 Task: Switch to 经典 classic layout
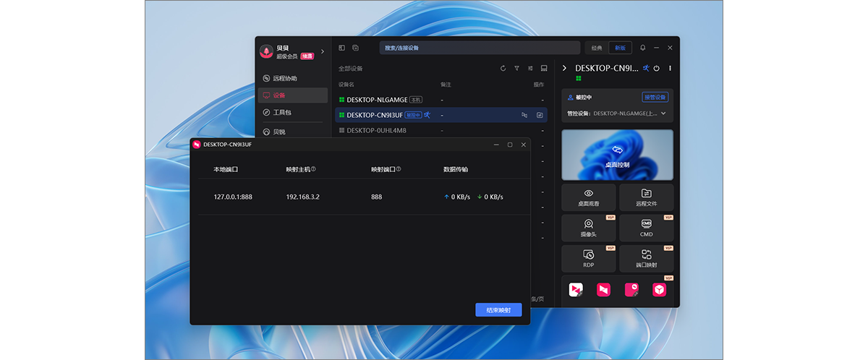597,48
